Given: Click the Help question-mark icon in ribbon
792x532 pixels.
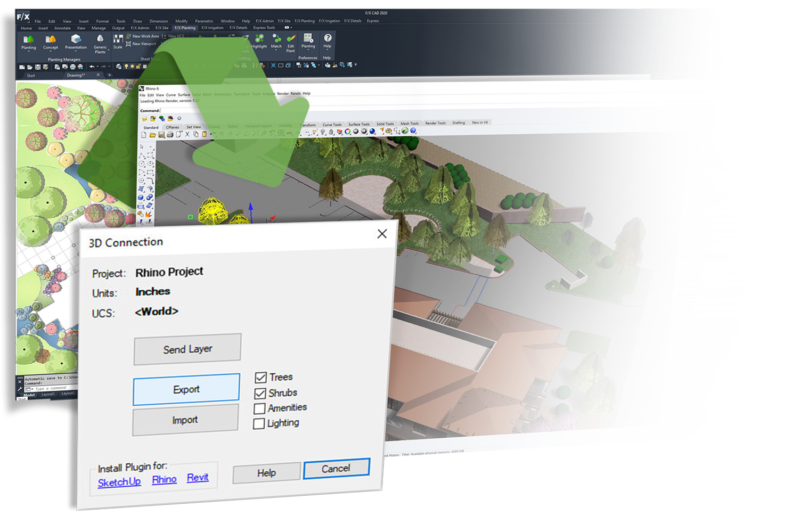Looking at the screenshot, I should (x=328, y=38).
